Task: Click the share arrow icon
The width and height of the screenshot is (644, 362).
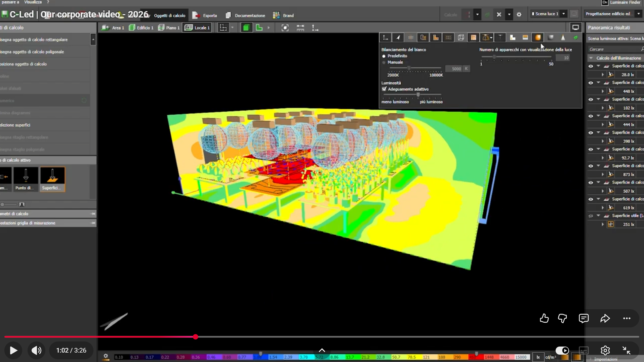Action: 605,318
